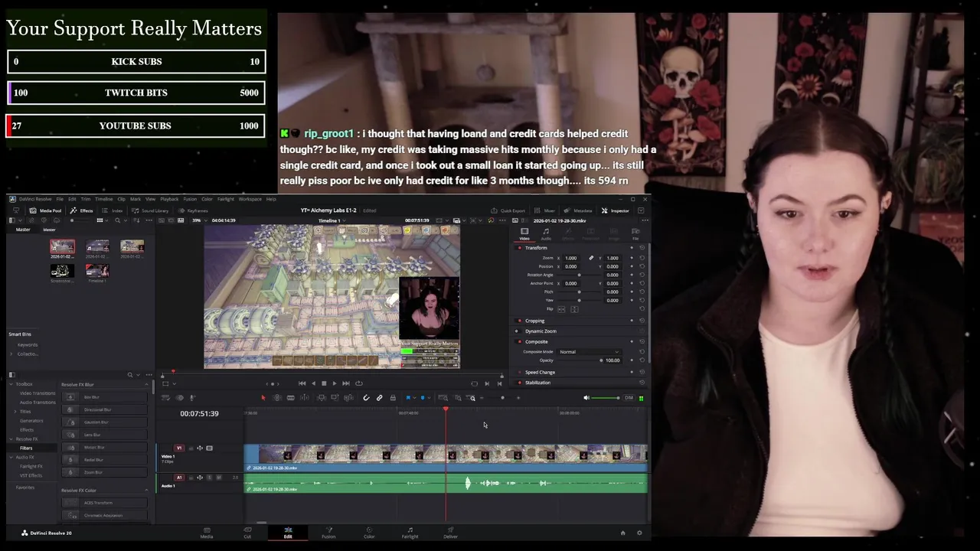Toggle loop playback

pyautogui.click(x=359, y=383)
